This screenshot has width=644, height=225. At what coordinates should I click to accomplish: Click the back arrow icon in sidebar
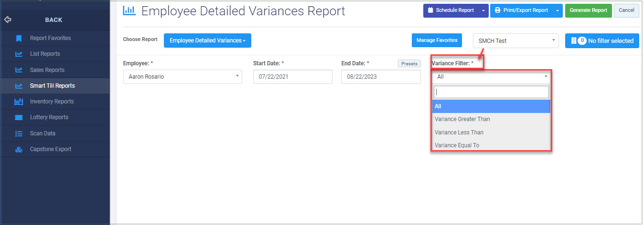point(7,20)
